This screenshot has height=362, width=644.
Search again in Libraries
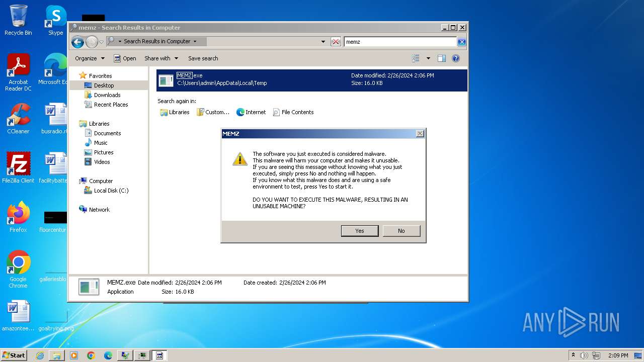[175, 112]
